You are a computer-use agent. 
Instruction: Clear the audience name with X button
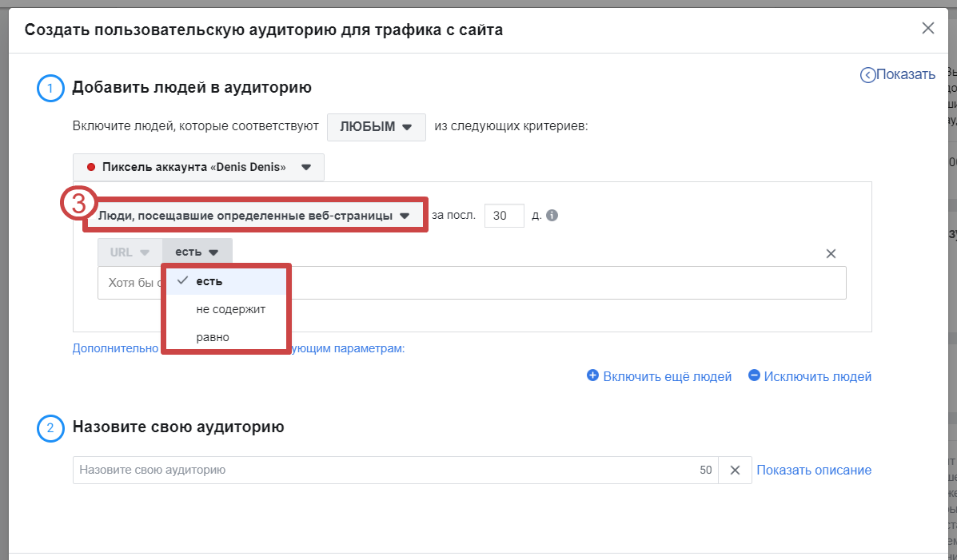pyautogui.click(x=735, y=471)
